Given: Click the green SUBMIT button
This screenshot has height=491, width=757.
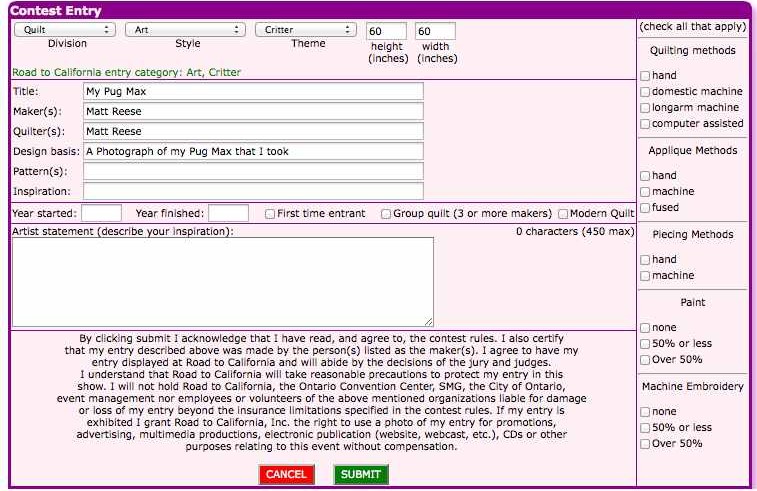Looking at the screenshot, I should (x=361, y=475).
